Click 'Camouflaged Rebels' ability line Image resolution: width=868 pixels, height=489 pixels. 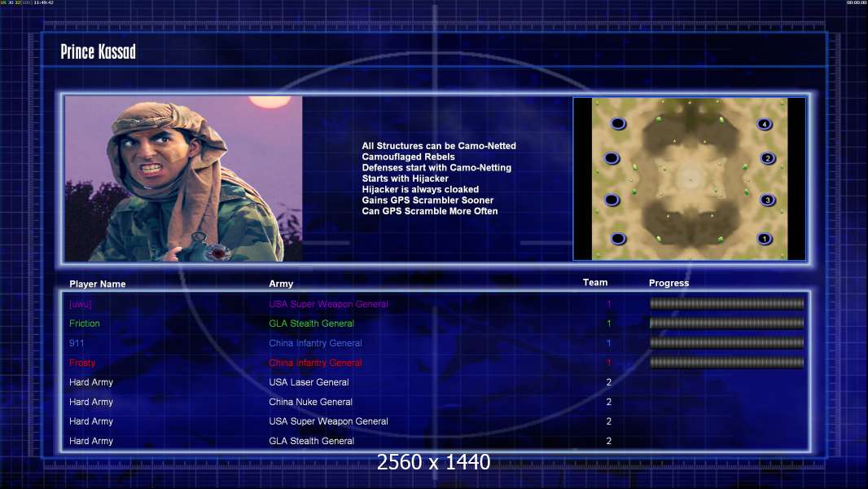click(x=409, y=156)
